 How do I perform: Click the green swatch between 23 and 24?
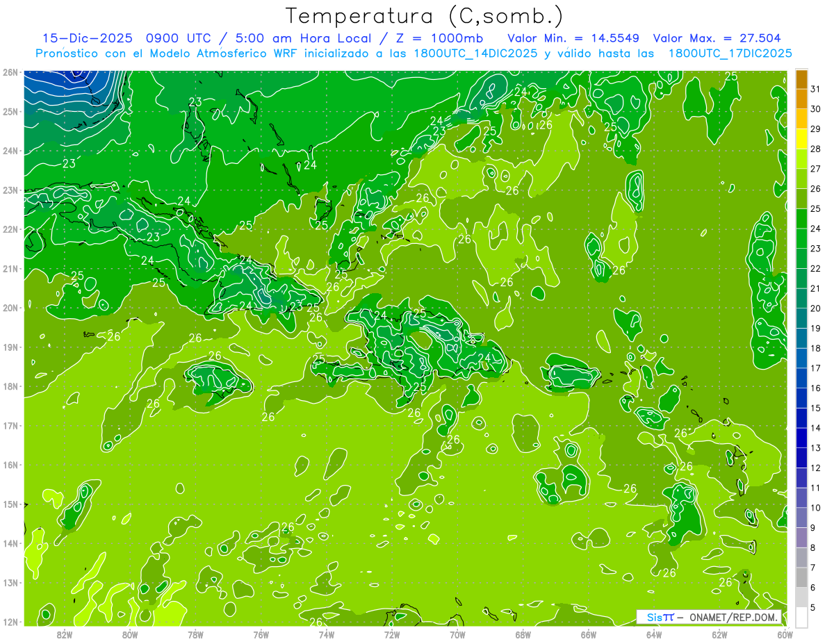tap(801, 238)
